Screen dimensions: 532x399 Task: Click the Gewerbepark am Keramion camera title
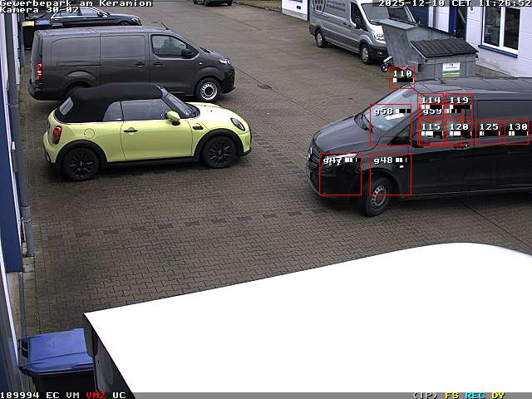[76, 3]
